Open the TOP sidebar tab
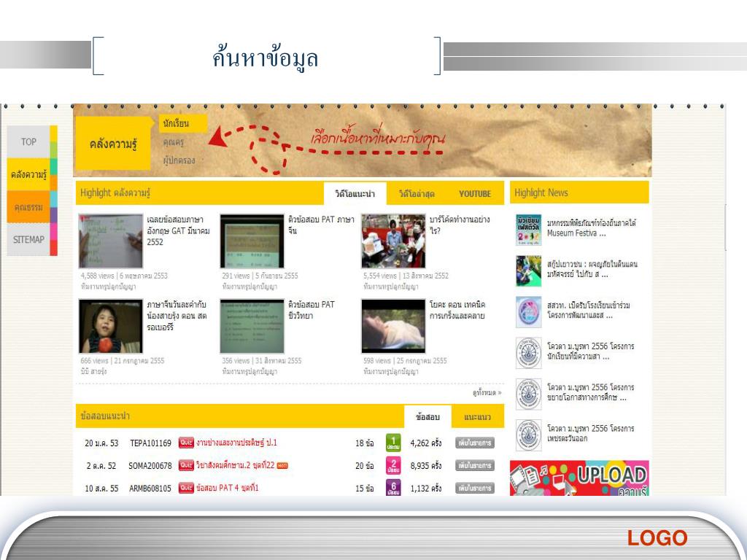 [x=28, y=142]
